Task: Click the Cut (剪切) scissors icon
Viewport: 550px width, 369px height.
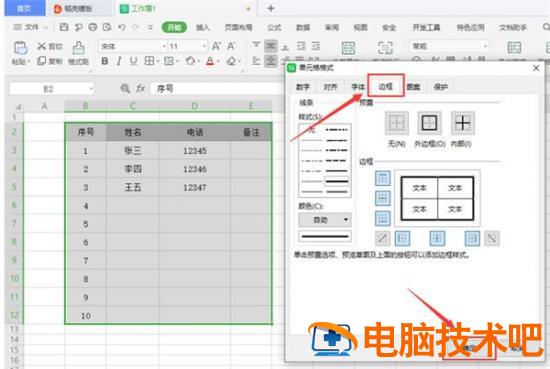Action: click(42, 46)
